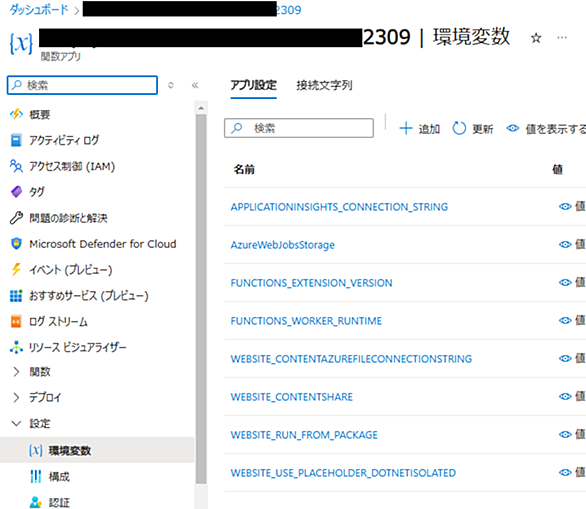Reveal WEBSITE_USE_PLACEHOLDER_DOTNETISOLATED value
The height and width of the screenshot is (509, 586).
point(565,472)
